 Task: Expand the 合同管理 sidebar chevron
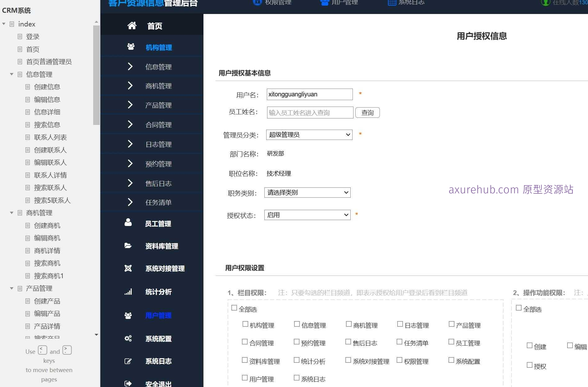(130, 124)
